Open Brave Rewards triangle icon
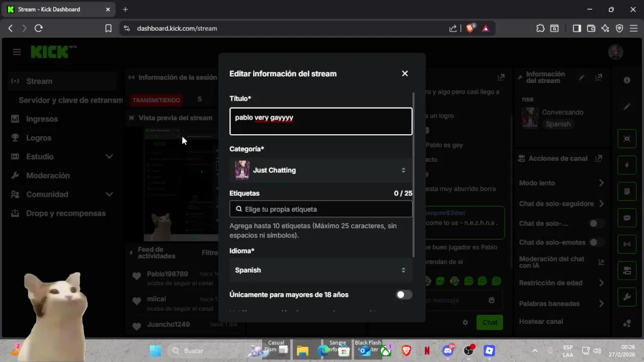Image resolution: width=644 pixels, height=362 pixels. click(486, 29)
